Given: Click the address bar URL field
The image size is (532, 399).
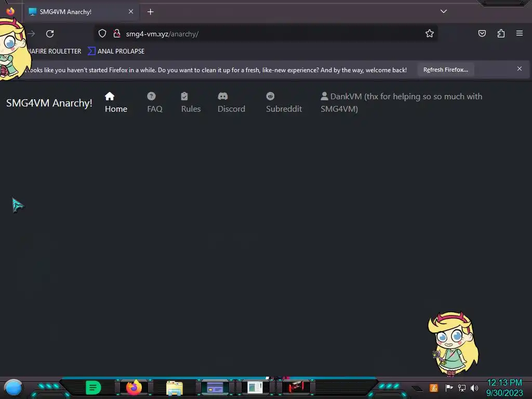Looking at the screenshot, I should coord(264,34).
